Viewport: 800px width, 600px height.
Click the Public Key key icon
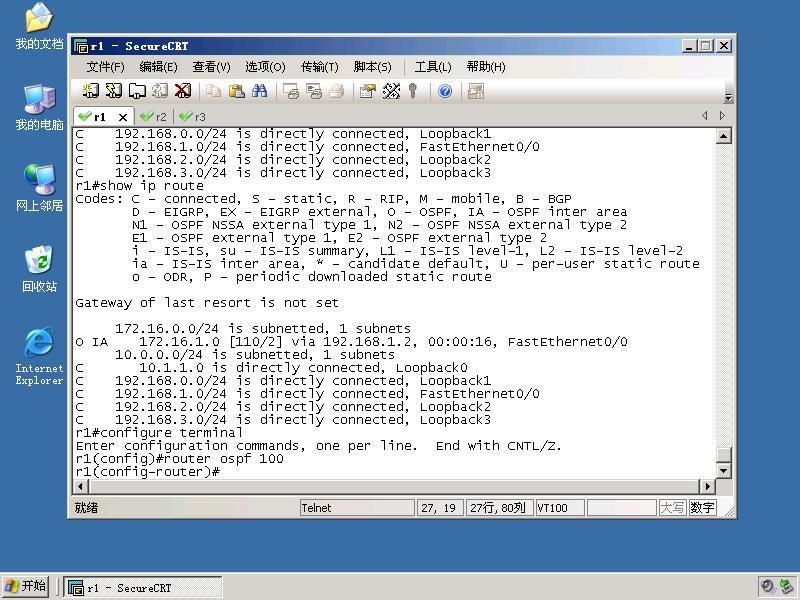[413, 91]
